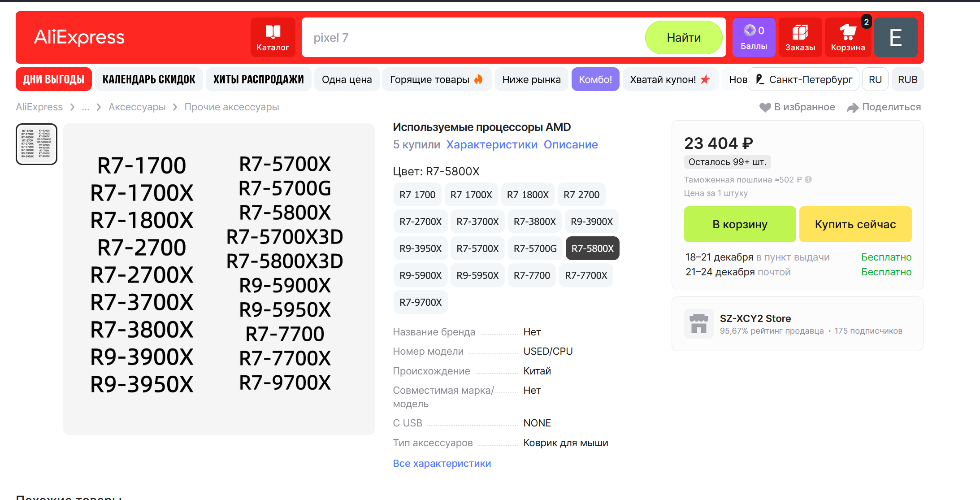
Task: Choose the R7-9700X variant option
Action: pos(421,302)
